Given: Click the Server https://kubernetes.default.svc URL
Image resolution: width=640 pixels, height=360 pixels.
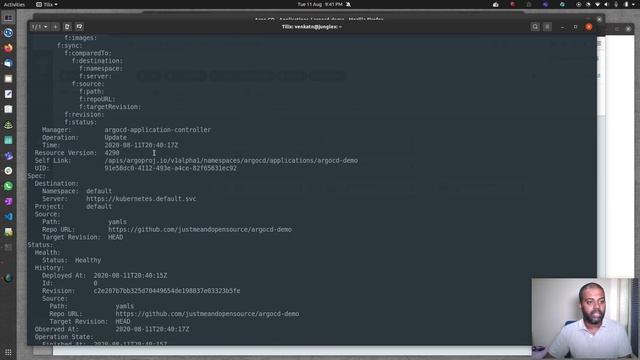Looking at the screenshot, I should point(141,199).
